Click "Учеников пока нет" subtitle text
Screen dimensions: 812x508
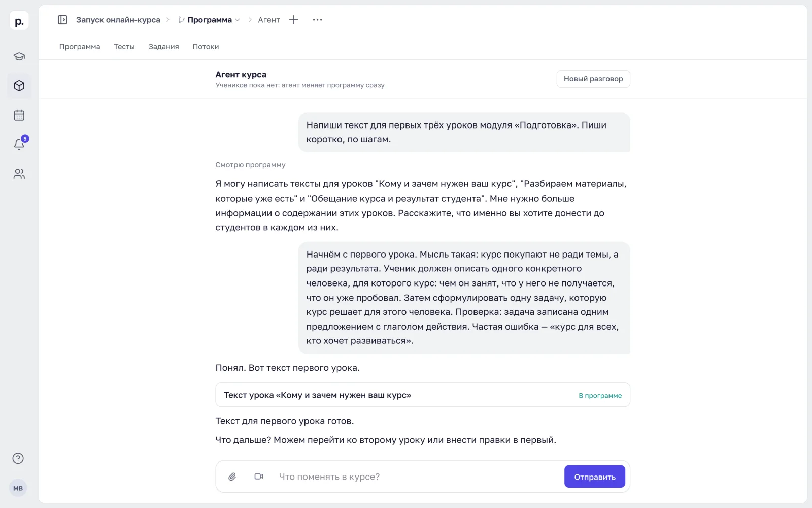pos(300,85)
